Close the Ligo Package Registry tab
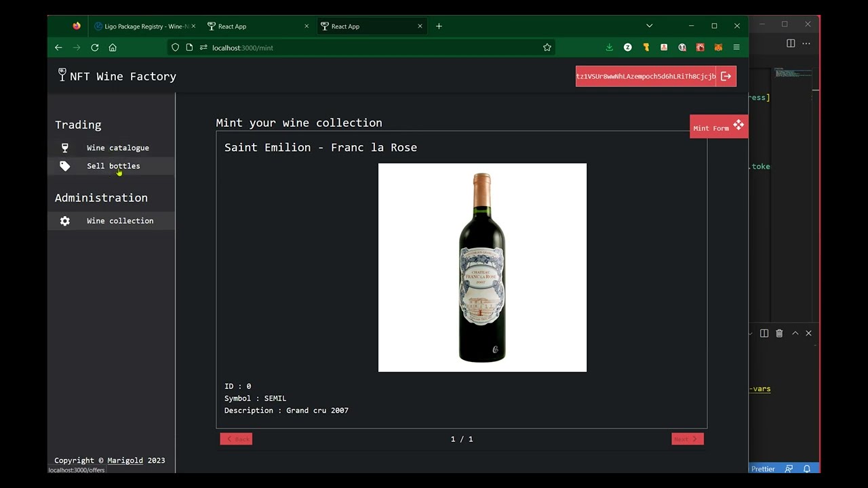Viewport: 868px width, 488px height. click(193, 26)
